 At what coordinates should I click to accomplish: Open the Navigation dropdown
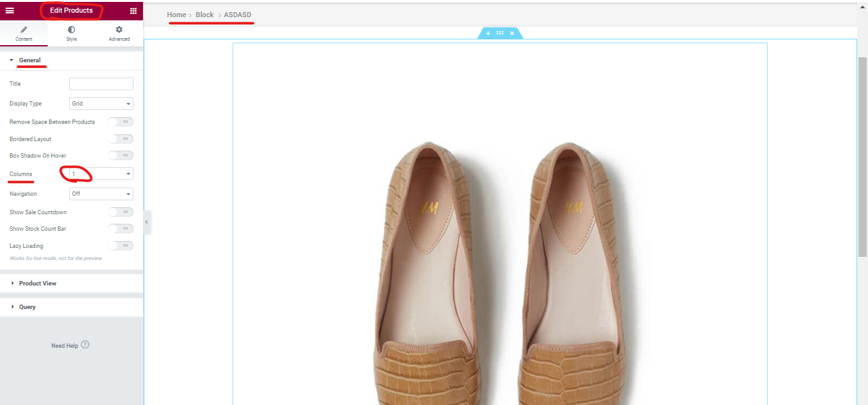point(101,194)
